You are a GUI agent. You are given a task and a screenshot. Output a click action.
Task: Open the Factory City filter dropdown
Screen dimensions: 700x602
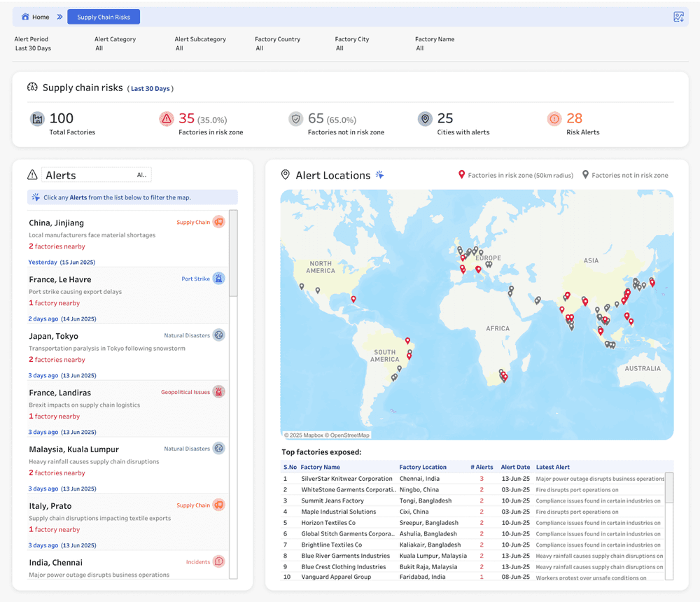coord(339,48)
